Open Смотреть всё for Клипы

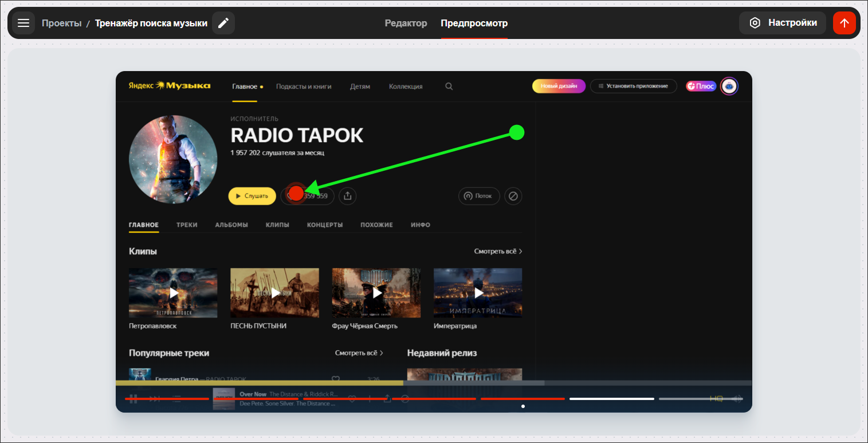[497, 251]
